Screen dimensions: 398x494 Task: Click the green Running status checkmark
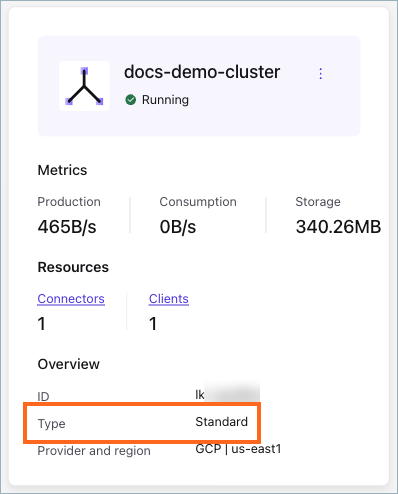pos(131,100)
